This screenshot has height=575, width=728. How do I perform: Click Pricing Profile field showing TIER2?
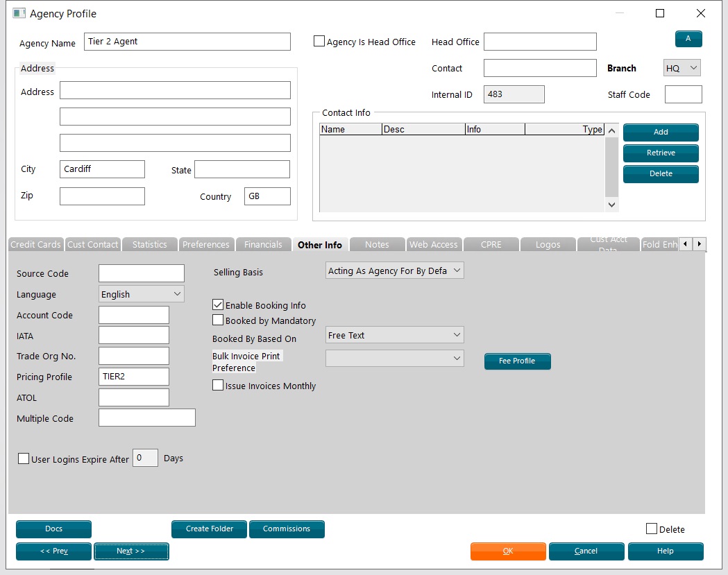click(x=134, y=377)
